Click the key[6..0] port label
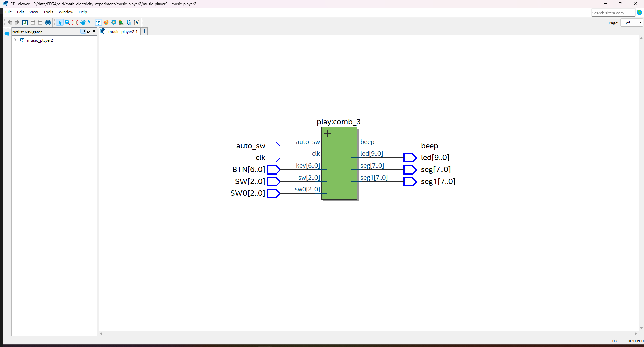 click(x=308, y=165)
